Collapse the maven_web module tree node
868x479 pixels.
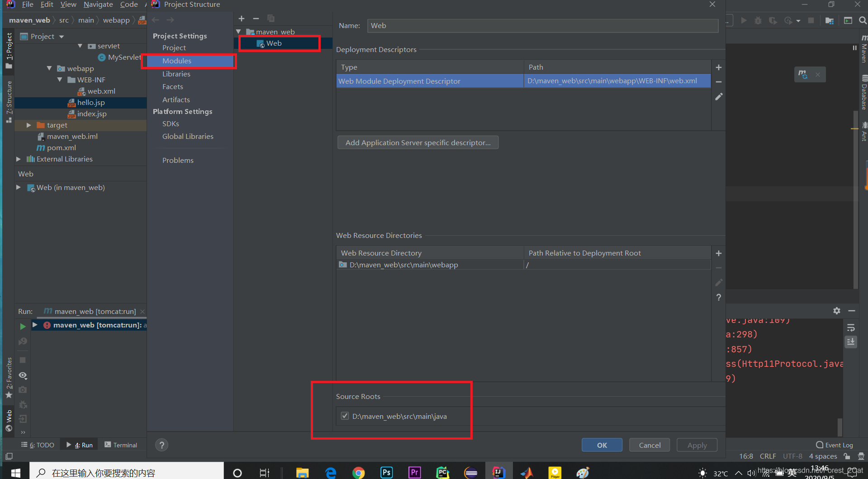pos(238,32)
